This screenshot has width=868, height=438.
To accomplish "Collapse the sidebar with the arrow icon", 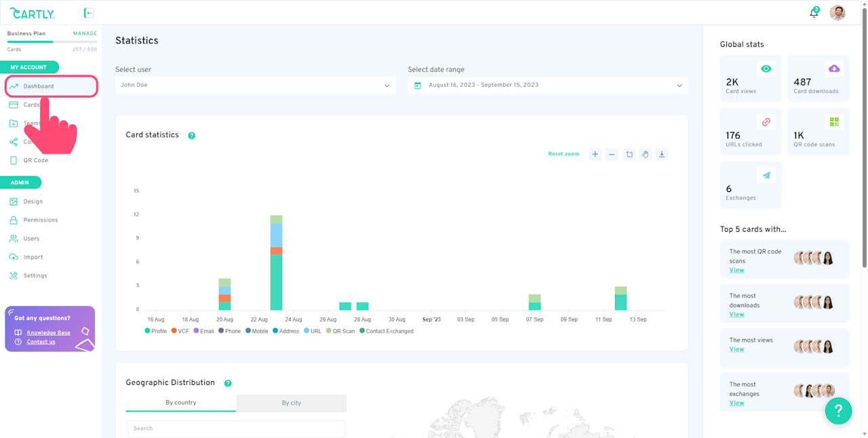I will tap(89, 13).
